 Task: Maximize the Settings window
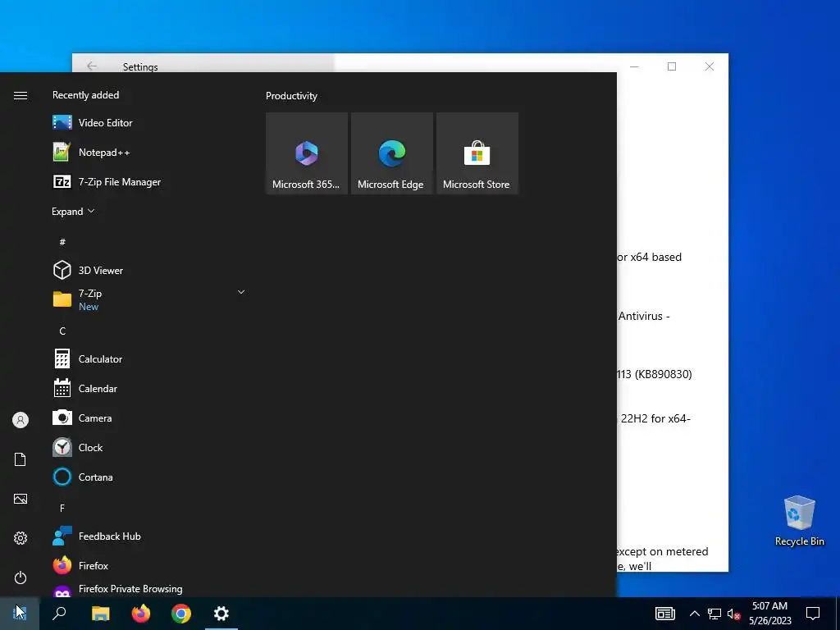pos(672,66)
